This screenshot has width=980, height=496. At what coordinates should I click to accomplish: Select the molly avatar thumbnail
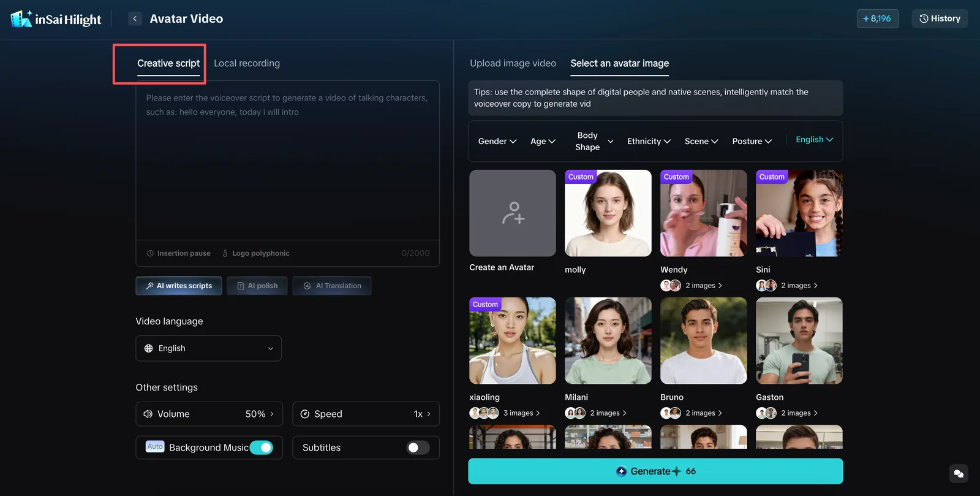pos(608,213)
